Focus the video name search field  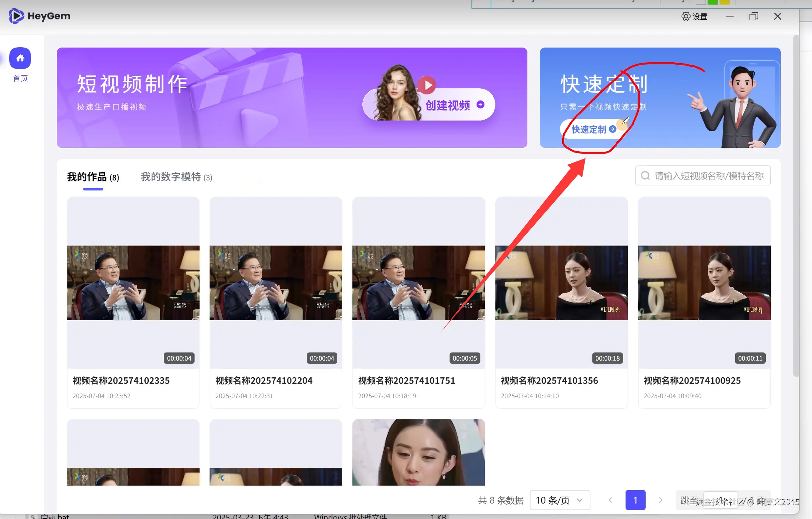[x=708, y=176]
